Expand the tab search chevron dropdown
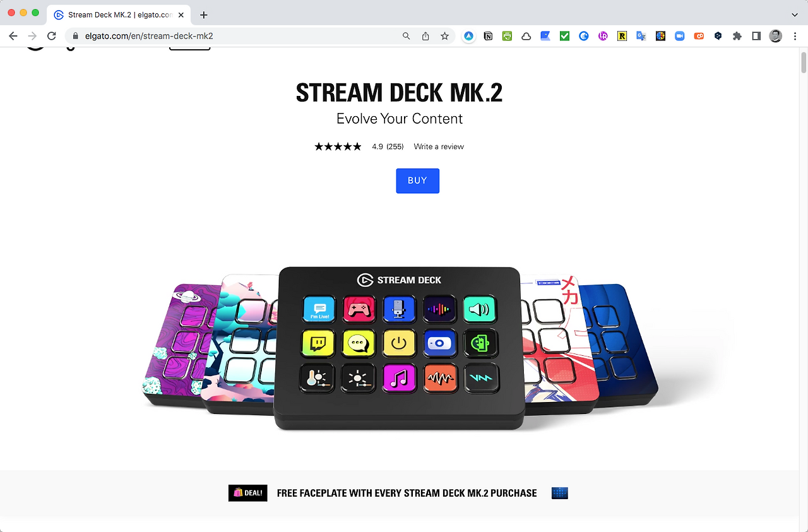Viewport: 808px width, 532px height. coord(794,15)
